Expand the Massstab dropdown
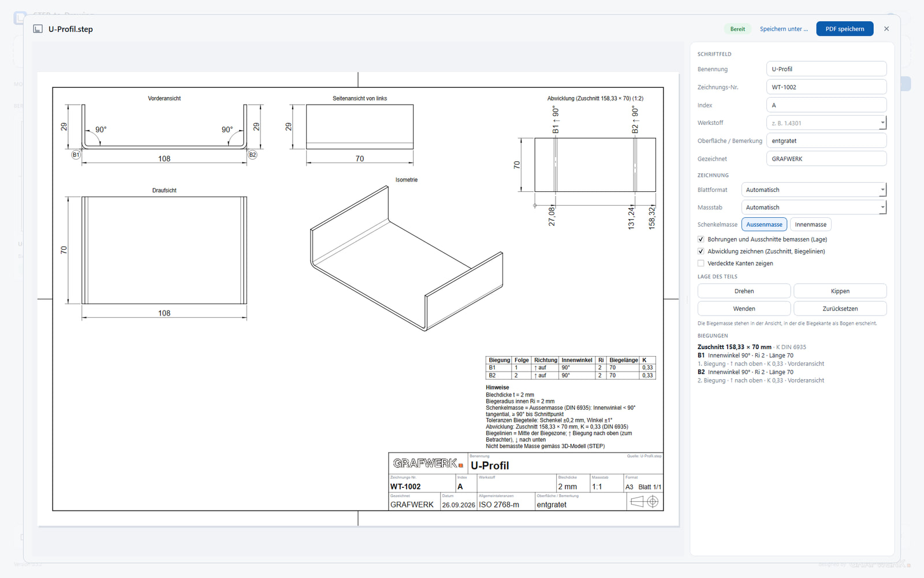This screenshot has height=578, width=924. tap(814, 208)
